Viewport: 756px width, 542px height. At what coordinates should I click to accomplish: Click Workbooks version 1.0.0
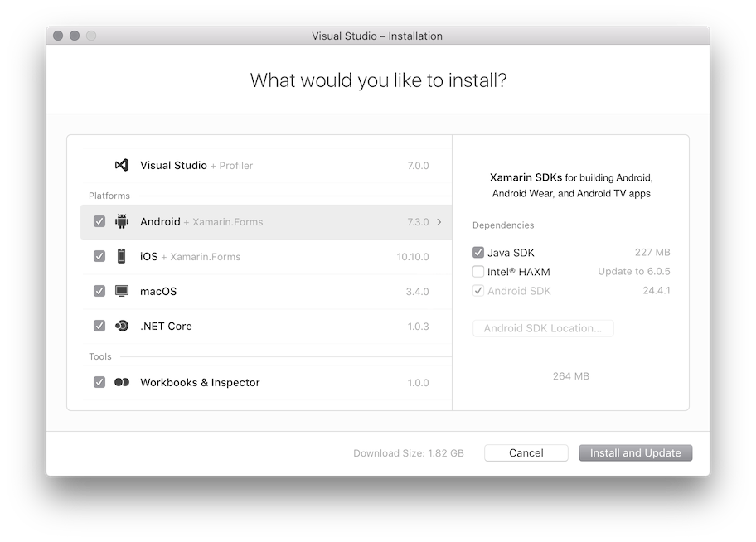pyautogui.click(x=418, y=382)
